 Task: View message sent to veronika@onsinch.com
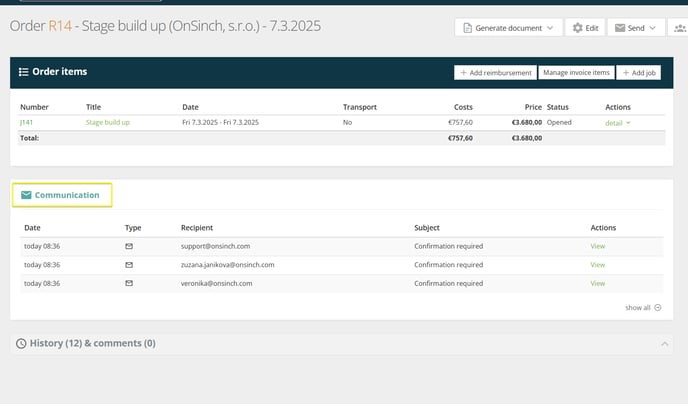point(598,283)
